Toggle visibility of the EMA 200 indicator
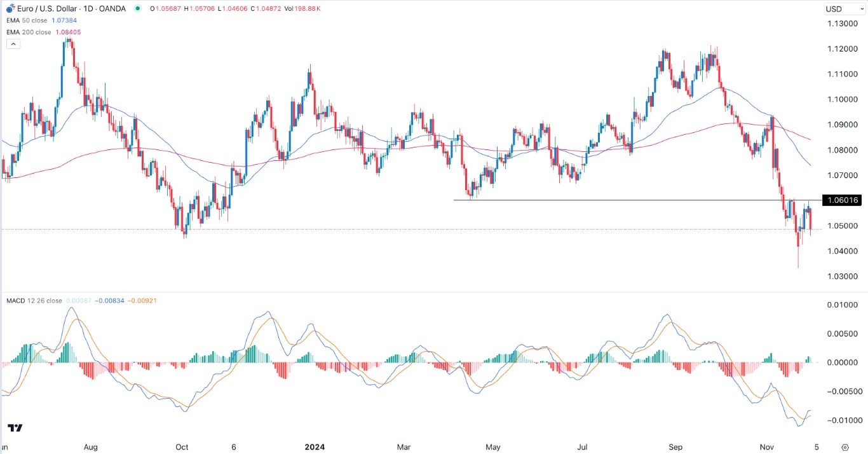868x454 pixels. (29, 32)
